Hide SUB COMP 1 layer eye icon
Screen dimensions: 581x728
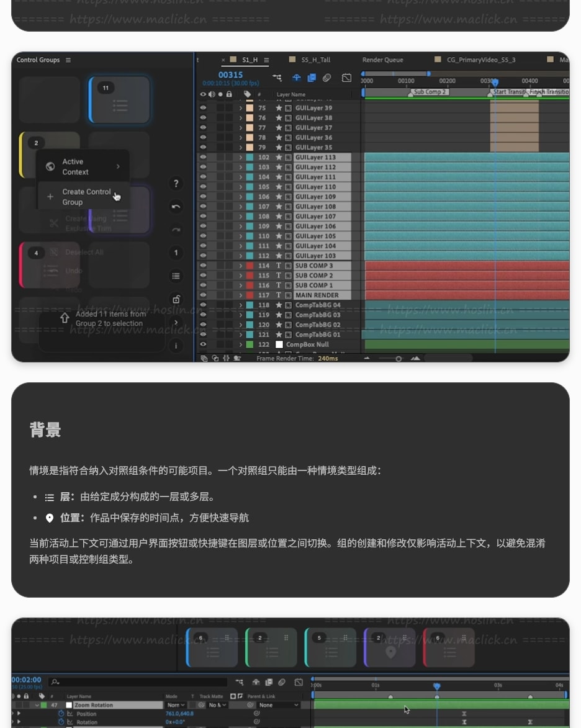click(203, 285)
